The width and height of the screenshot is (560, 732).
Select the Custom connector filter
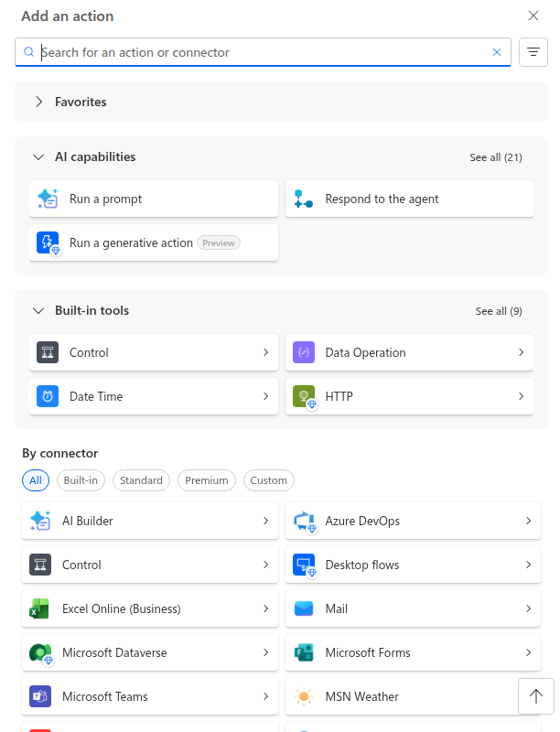tap(269, 480)
